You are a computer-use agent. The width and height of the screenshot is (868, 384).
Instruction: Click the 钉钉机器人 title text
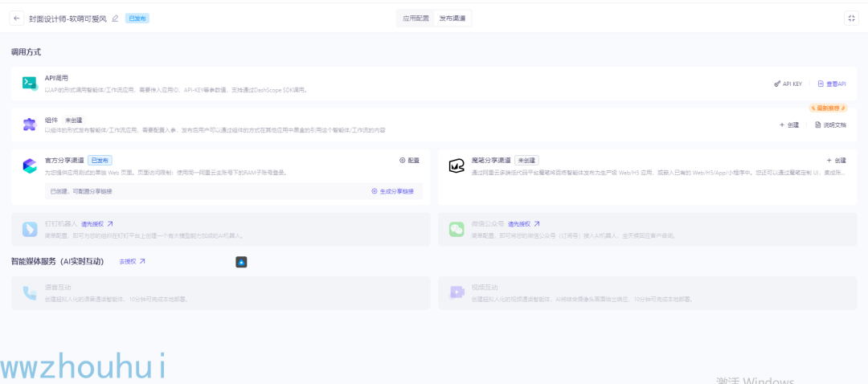coord(61,224)
